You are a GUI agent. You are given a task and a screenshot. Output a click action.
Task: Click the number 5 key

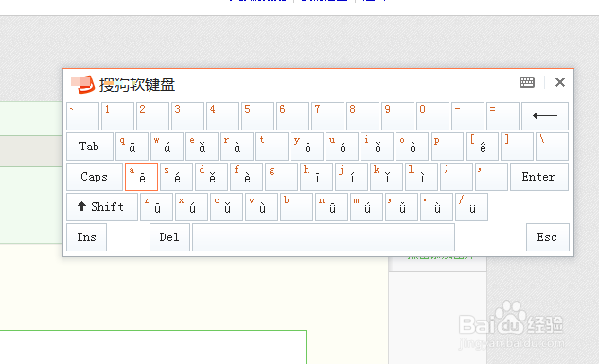[x=257, y=116]
